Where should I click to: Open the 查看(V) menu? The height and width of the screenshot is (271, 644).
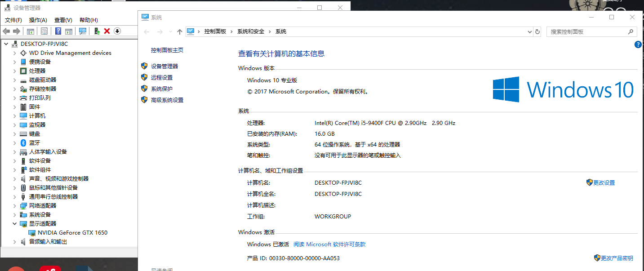63,20
